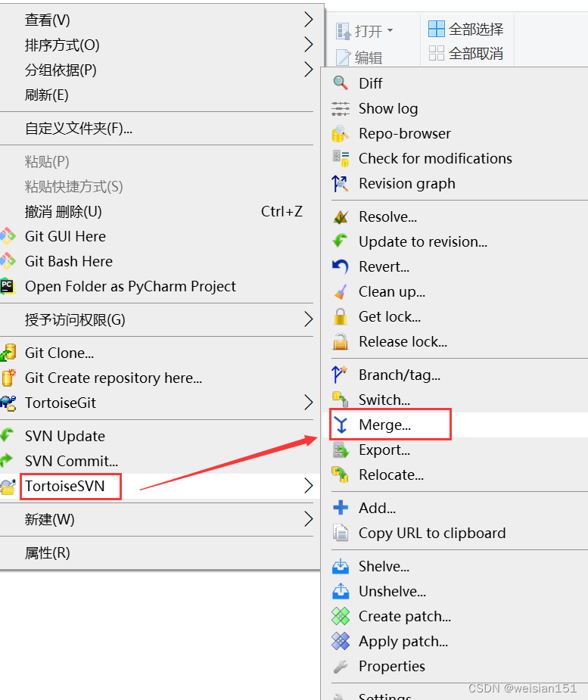Screen dimensions: 588x700
Task: Click the 粘贴快捷方式(S) menu entry
Action: point(157,187)
